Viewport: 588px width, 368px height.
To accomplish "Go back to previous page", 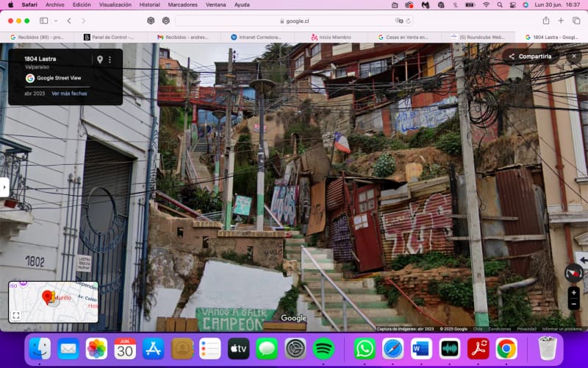I will click(69, 21).
